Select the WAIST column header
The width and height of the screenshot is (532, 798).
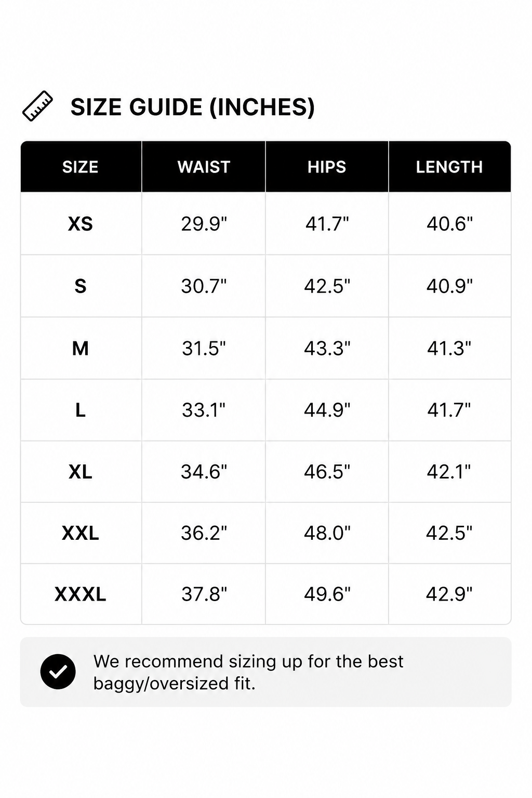pyautogui.click(x=204, y=167)
